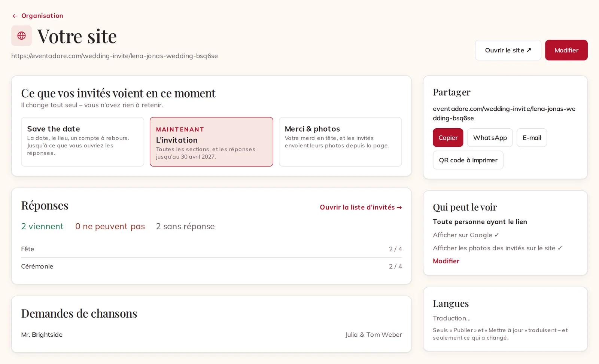The image size is (599, 364).
Task: Click the site URL under Votre site
Action: [x=115, y=56]
